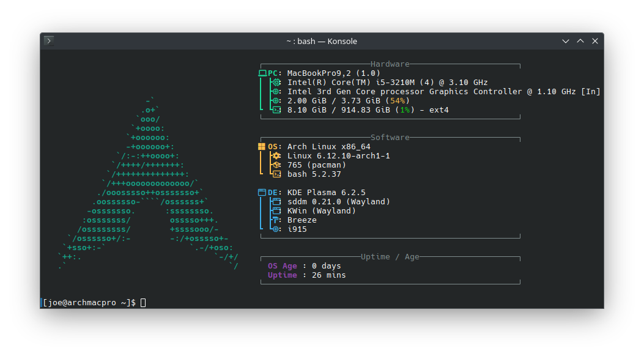Maximize the Konsole window
644x356 pixels.
(x=580, y=41)
